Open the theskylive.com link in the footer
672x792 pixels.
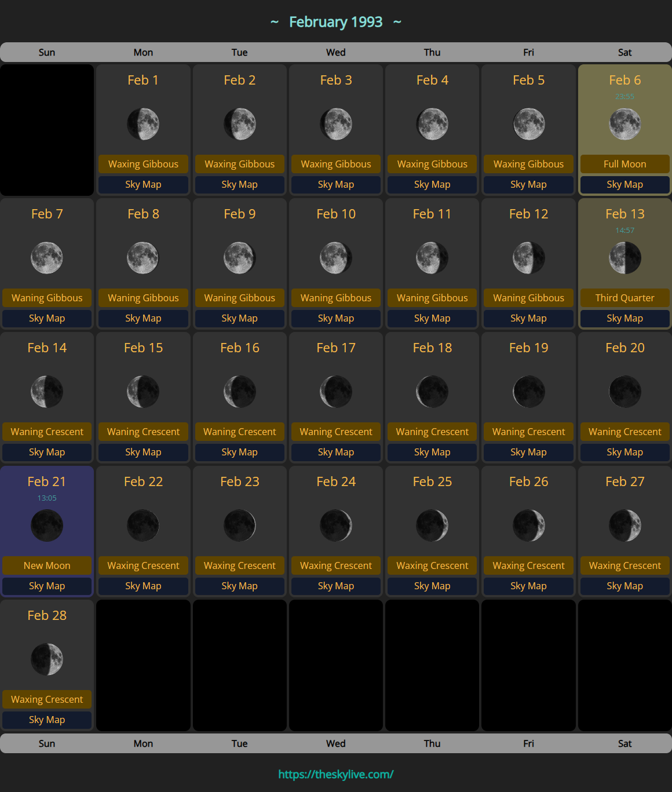[x=336, y=774]
